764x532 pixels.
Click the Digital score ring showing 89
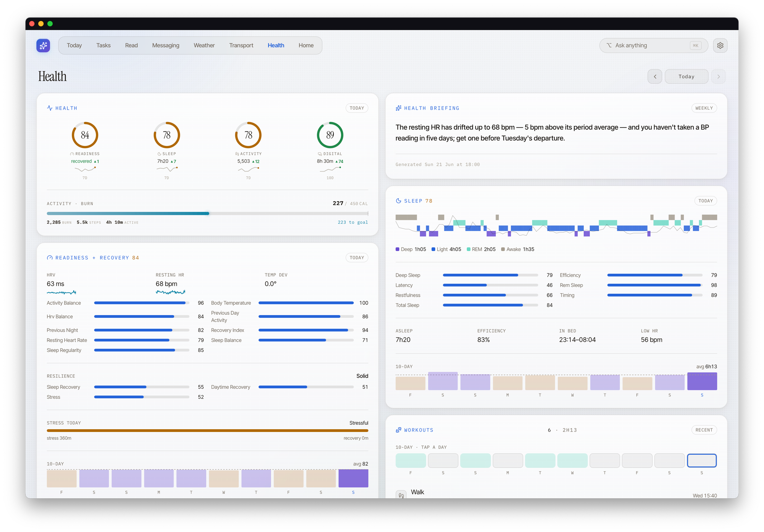330,135
